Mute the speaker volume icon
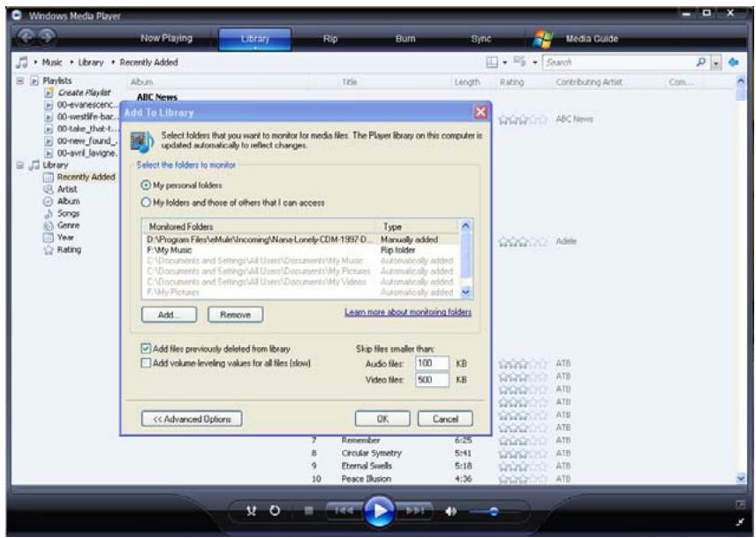Image resolution: width=756 pixels, height=538 pixels. (450, 512)
